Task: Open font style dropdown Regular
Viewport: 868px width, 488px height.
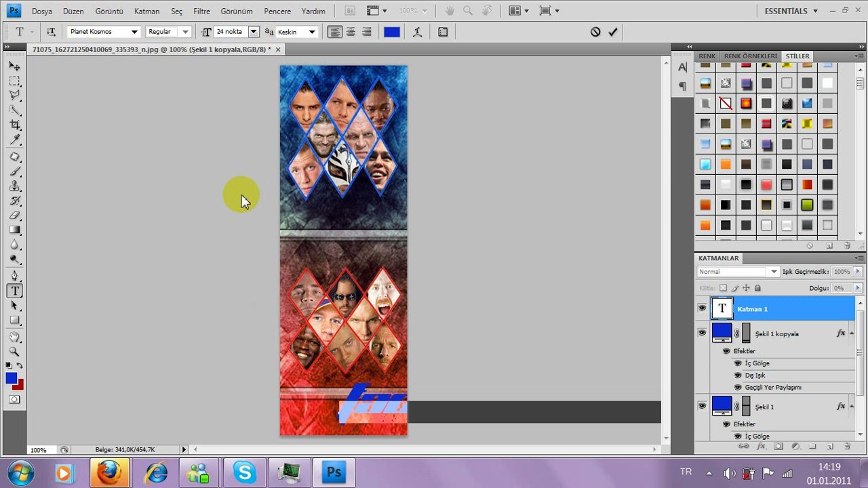Action: click(184, 32)
